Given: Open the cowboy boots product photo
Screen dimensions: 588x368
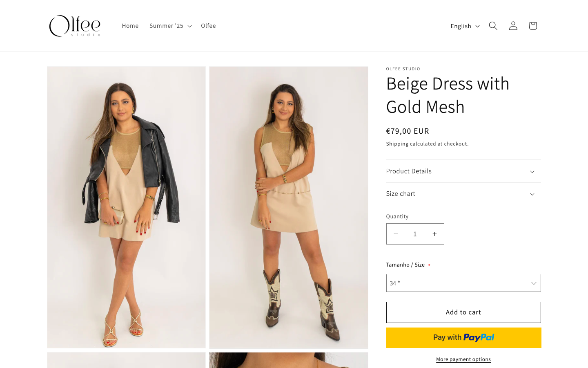Looking at the screenshot, I should 288,207.
